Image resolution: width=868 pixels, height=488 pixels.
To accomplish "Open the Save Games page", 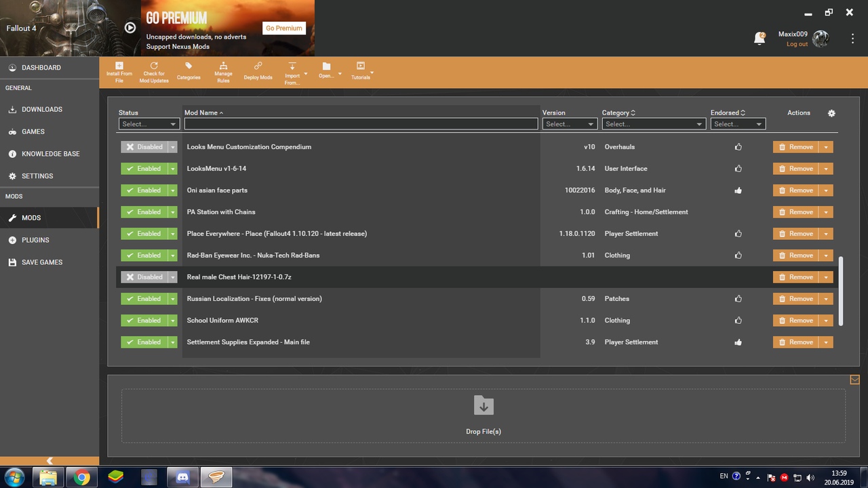I will 50,262.
